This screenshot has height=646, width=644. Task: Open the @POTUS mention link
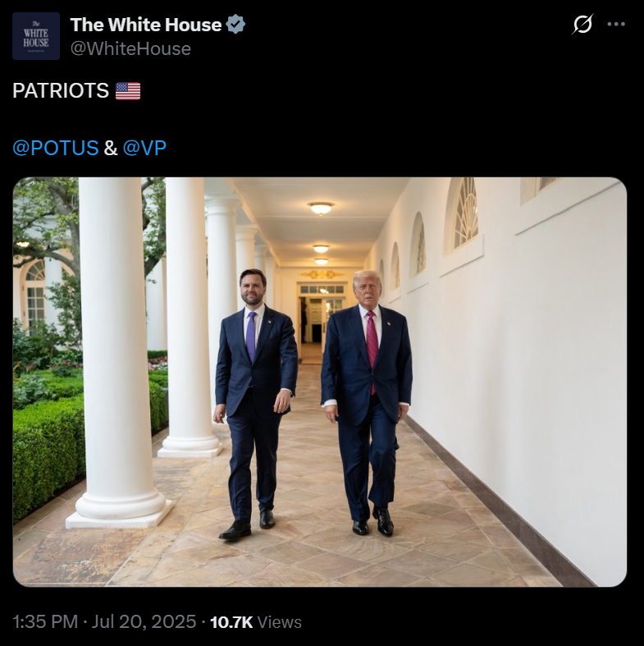click(56, 148)
